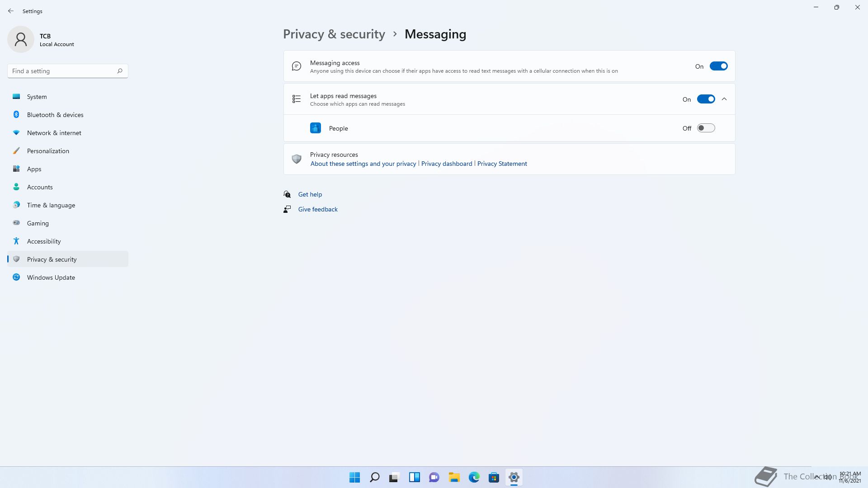Click Privacy & security breadcrumb
The image size is (868, 488).
pyautogui.click(x=334, y=34)
